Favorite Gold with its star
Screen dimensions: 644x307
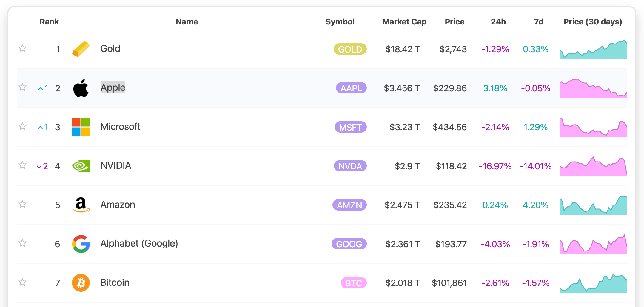(22, 48)
